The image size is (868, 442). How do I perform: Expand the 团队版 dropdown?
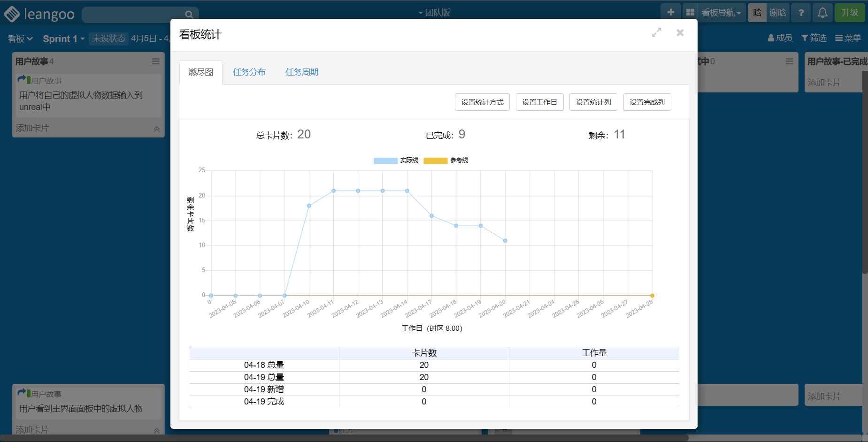tap(434, 13)
